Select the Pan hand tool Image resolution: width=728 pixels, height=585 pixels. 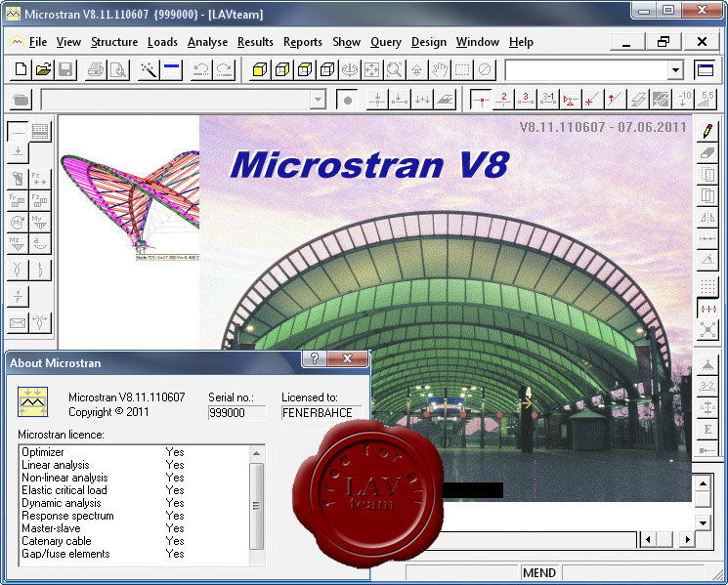439,70
